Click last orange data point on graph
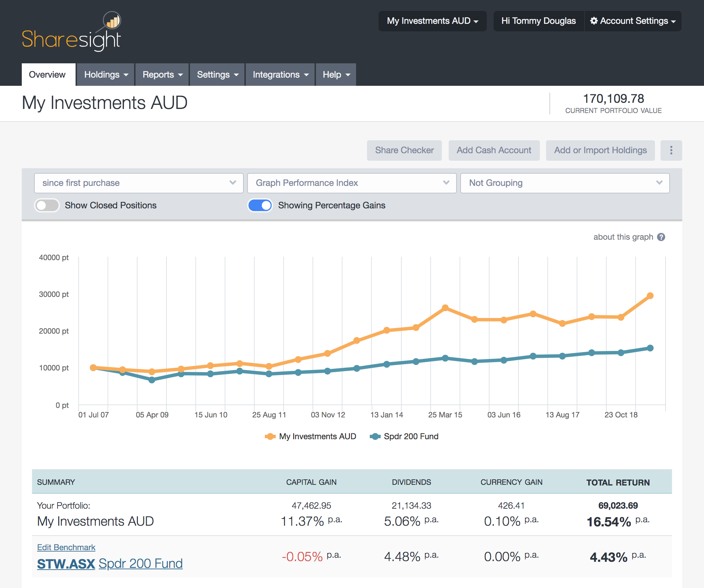704x588 pixels. point(650,296)
